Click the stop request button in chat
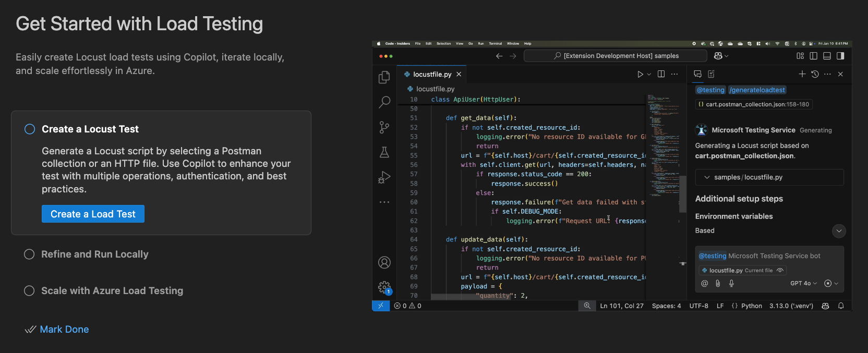 tap(828, 283)
